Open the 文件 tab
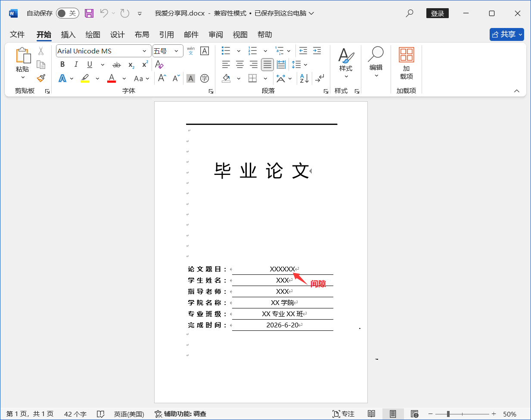Viewport: 531px width, 420px height. coord(17,34)
